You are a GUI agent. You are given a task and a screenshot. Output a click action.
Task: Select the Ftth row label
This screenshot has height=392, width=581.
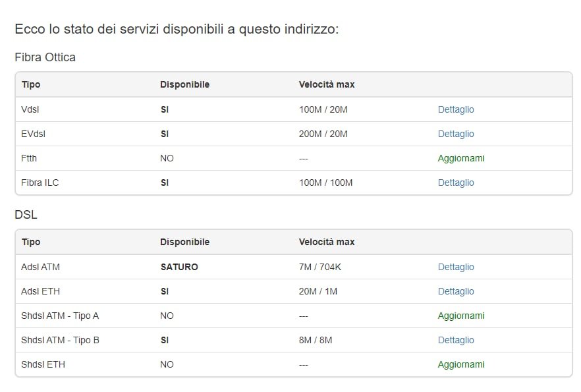29,159
